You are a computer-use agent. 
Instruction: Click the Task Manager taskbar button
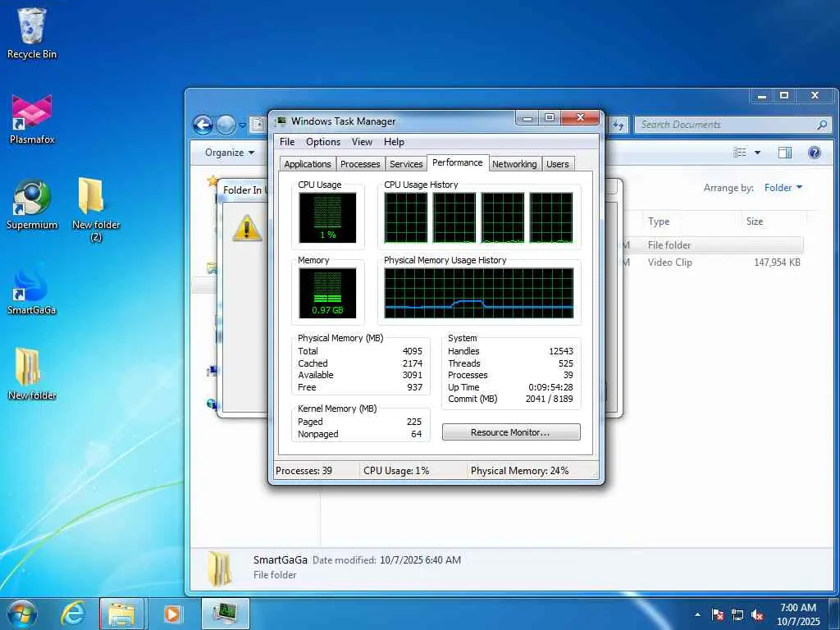pos(225,614)
